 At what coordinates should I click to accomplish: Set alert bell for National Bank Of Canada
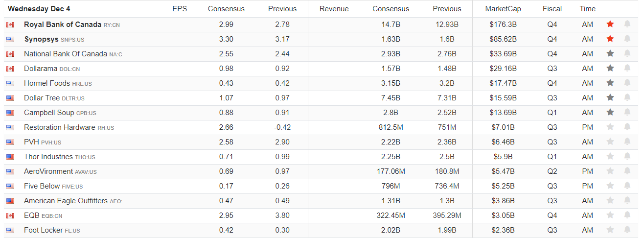click(627, 53)
